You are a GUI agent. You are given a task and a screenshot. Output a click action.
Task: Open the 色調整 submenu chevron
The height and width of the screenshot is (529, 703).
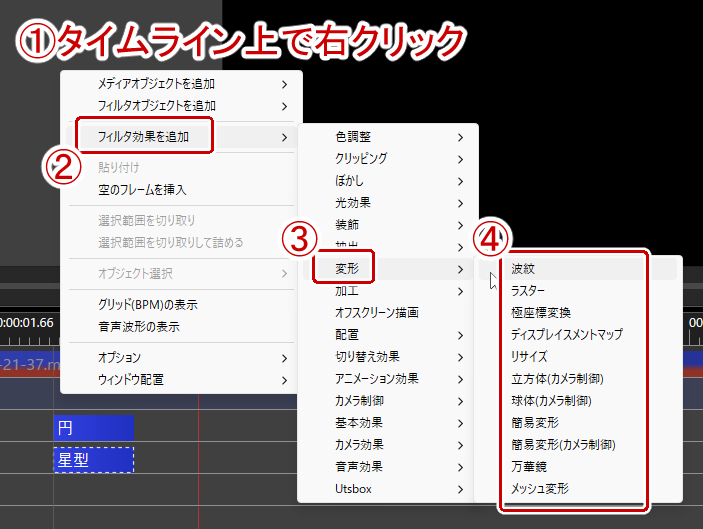tap(460, 137)
